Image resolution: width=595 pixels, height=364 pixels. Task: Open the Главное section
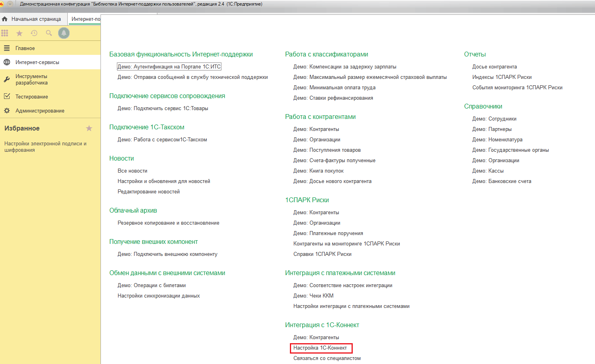pos(50,48)
